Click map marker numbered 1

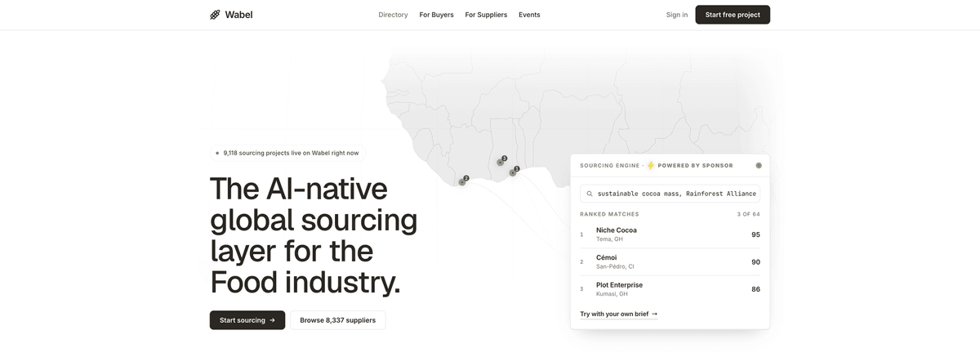513,172
